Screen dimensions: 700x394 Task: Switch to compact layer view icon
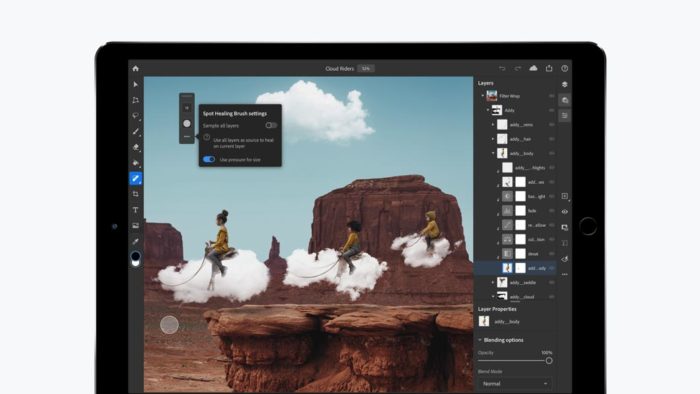coord(564,84)
